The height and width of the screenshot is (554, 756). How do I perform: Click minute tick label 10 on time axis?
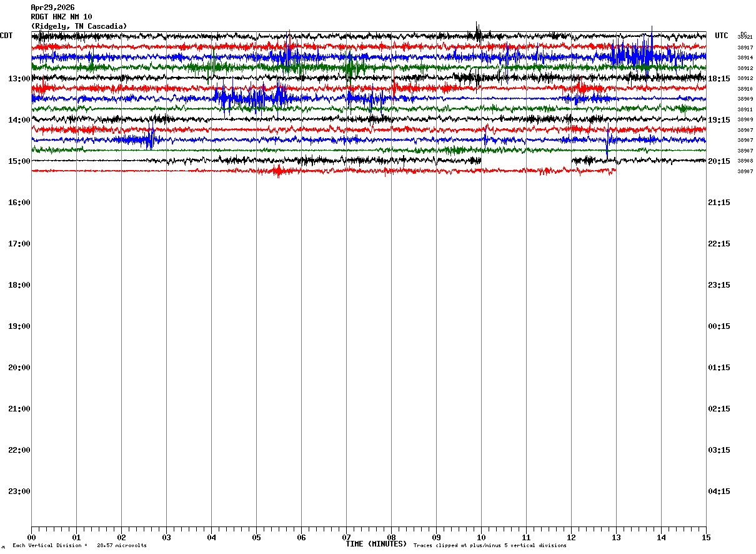(481, 537)
